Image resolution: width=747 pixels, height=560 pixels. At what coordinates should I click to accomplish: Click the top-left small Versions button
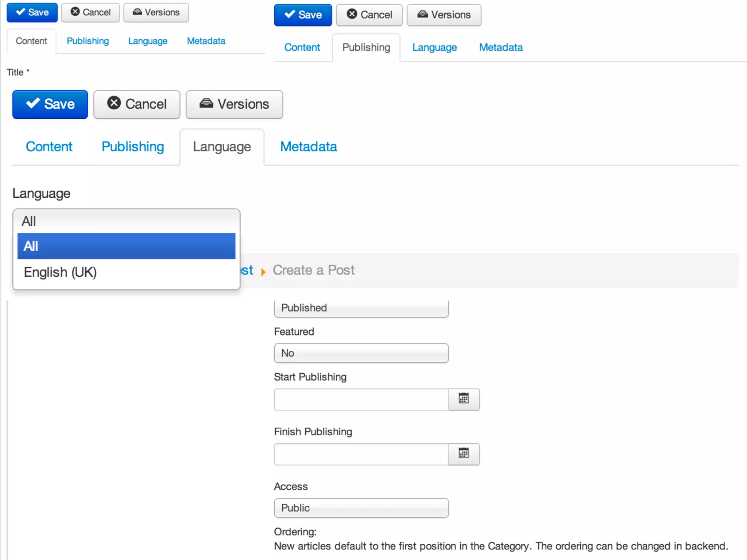(156, 12)
